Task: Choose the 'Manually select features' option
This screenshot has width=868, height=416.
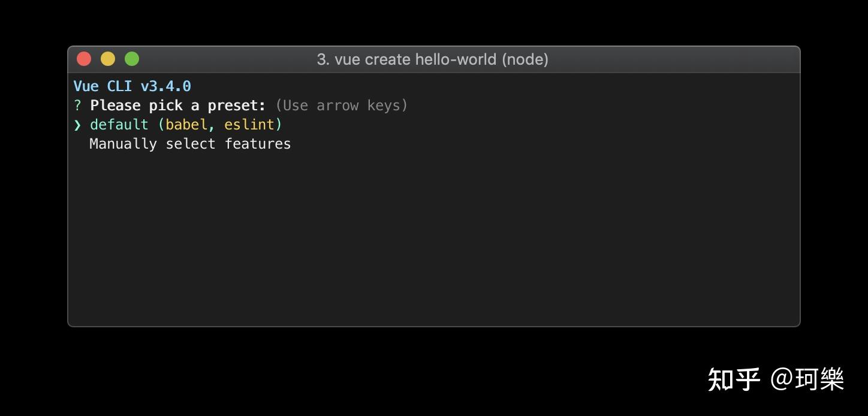Action: pyautogui.click(x=190, y=144)
